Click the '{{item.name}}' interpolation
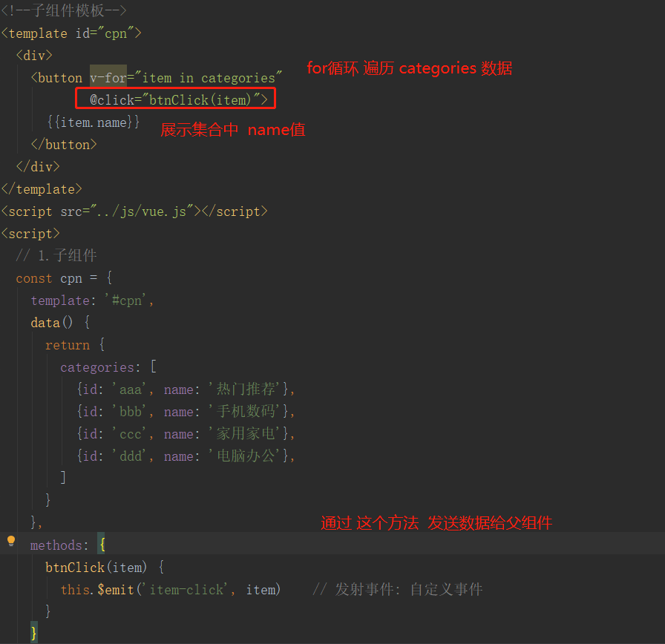 (x=93, y=122)
